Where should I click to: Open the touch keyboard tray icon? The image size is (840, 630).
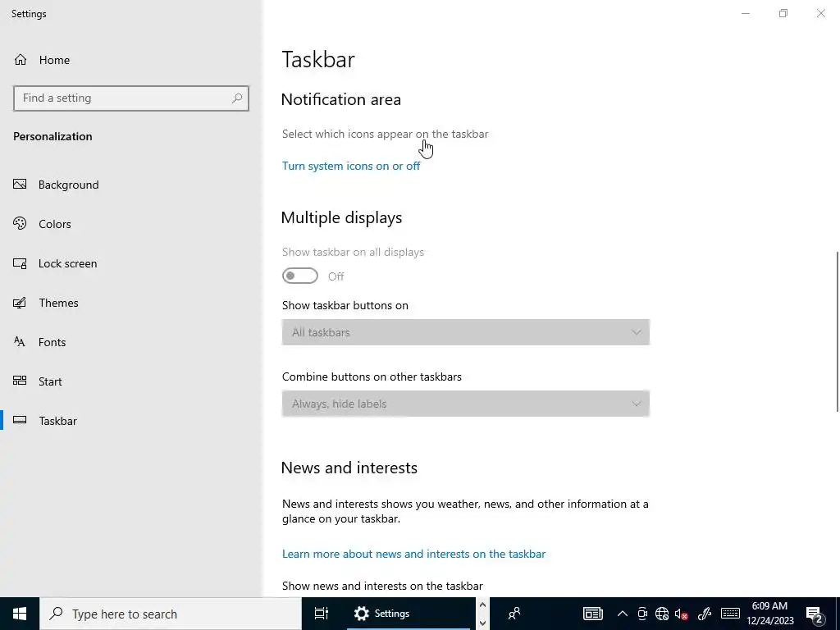(x=730, y=614)
